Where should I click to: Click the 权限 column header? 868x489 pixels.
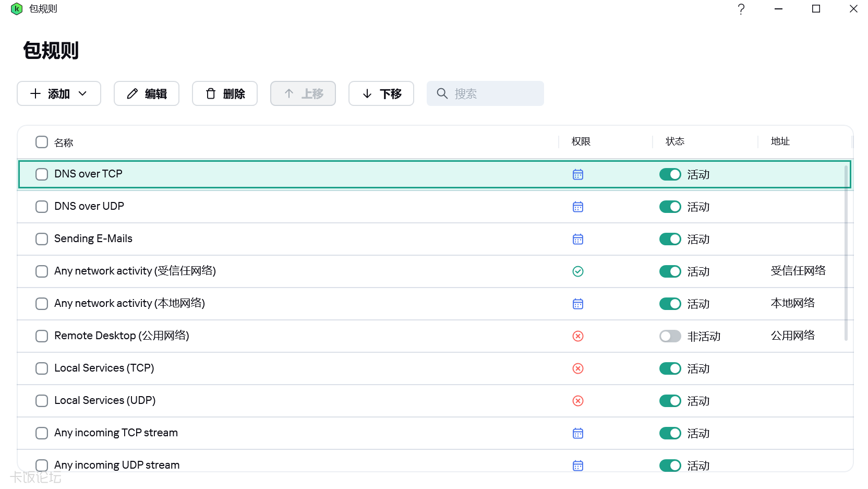pos(581,141)
